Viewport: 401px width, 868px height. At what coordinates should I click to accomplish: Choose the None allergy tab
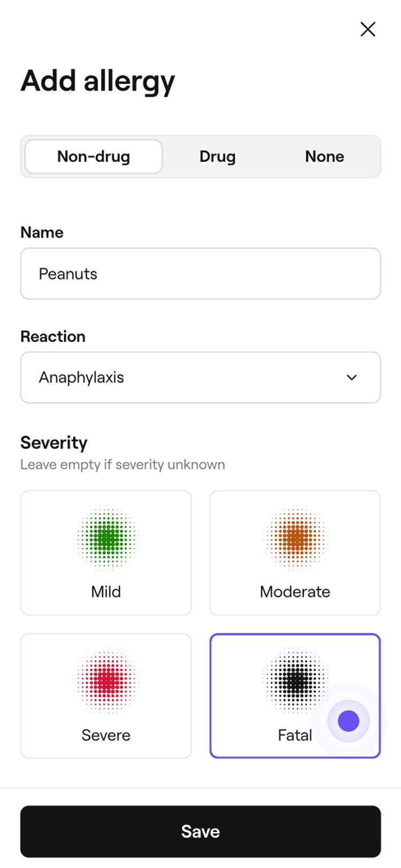325,157
